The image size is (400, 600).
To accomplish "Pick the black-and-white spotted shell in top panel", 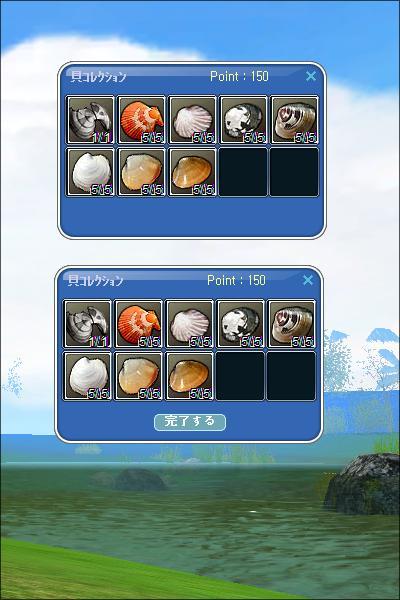I will 243,120.
